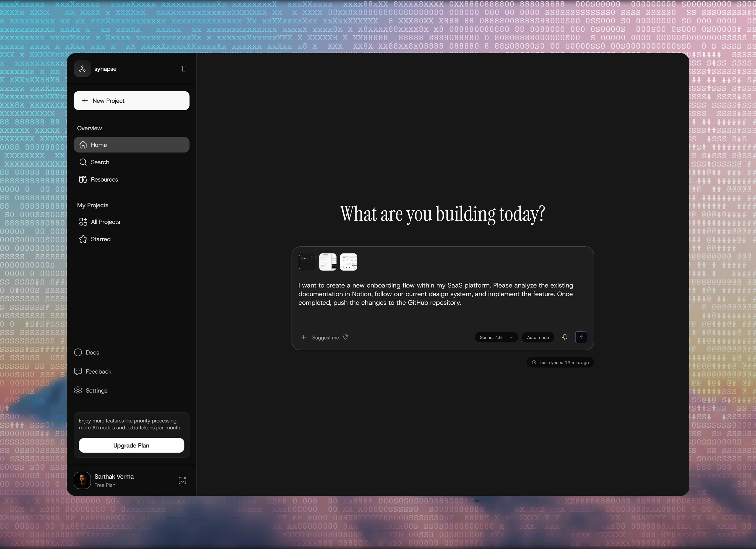Open the inbox notifications icon
This screenshot has width=756, height=549.
(x=182, y=480)
